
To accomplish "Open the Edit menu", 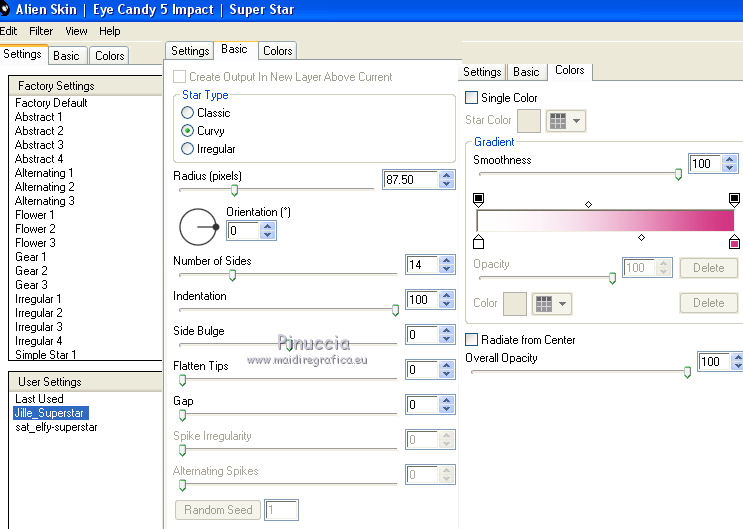I will (9, 31).
